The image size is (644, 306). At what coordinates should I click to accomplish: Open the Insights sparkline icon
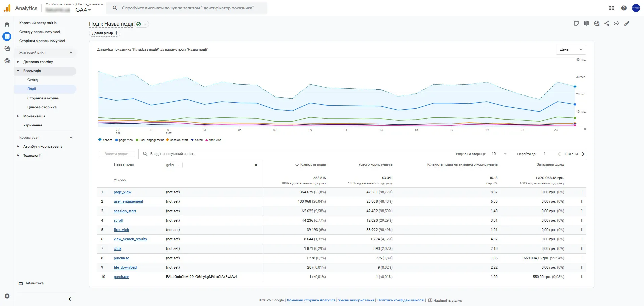click(x=617, y=23)
